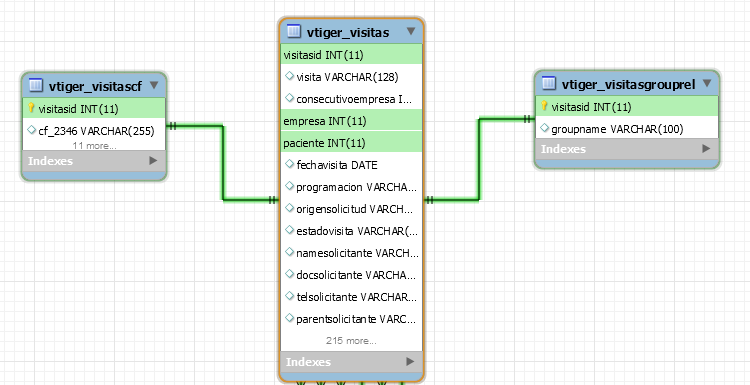This screenshot has height=385, width=750.
Task: Collapse the vtiger_visitascf table header arrow
Action: click(154, 85)
